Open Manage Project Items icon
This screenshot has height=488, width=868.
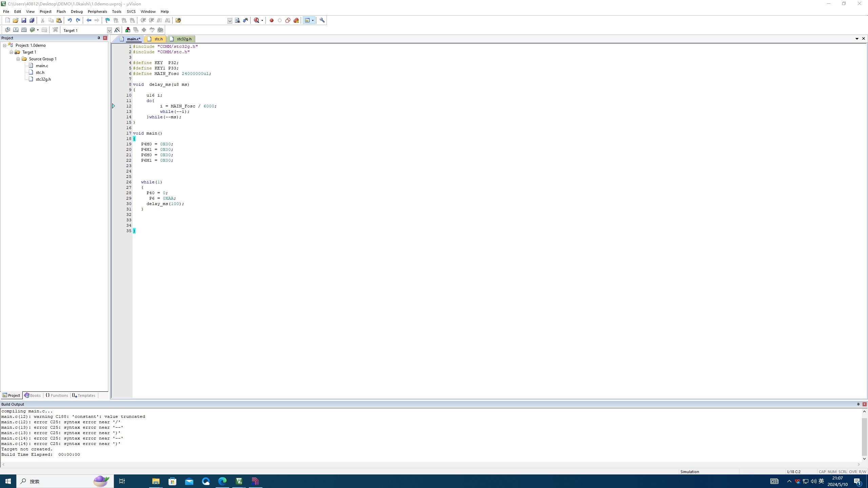(x=128, y=30)
